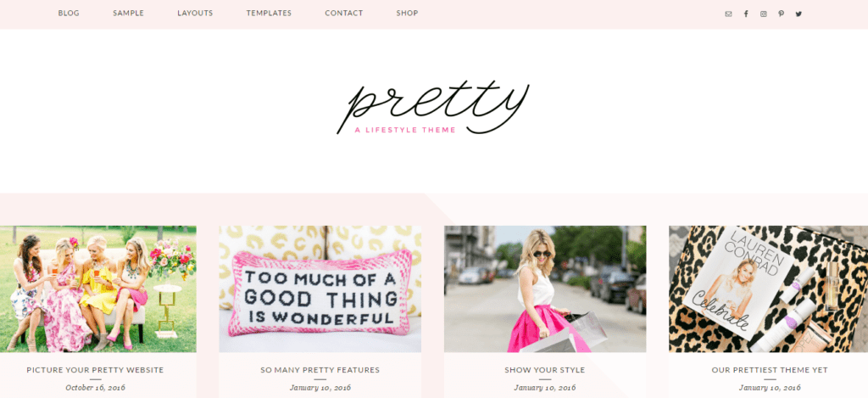Image resolution: width=868 pixels, height=398 pixels.
Task: Open the Twitter social icon
Action: coord(798,14)
